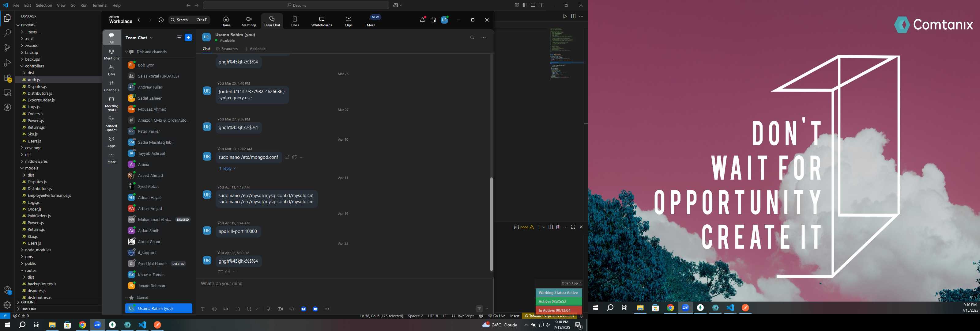This screenshot has height=331, width=980.
Task: Click audio message microphone icon
Action: [x=269, y=309]
